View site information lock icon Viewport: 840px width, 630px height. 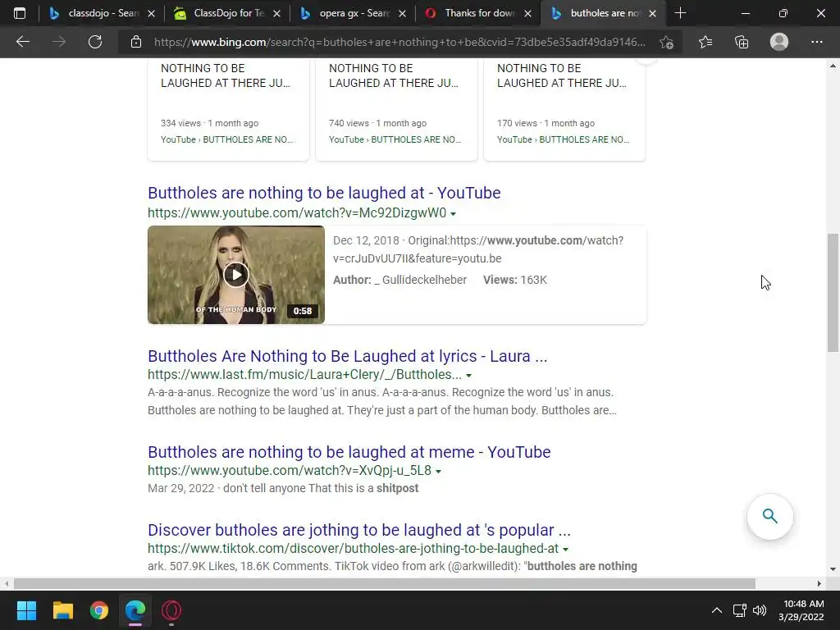pos(136,42)
